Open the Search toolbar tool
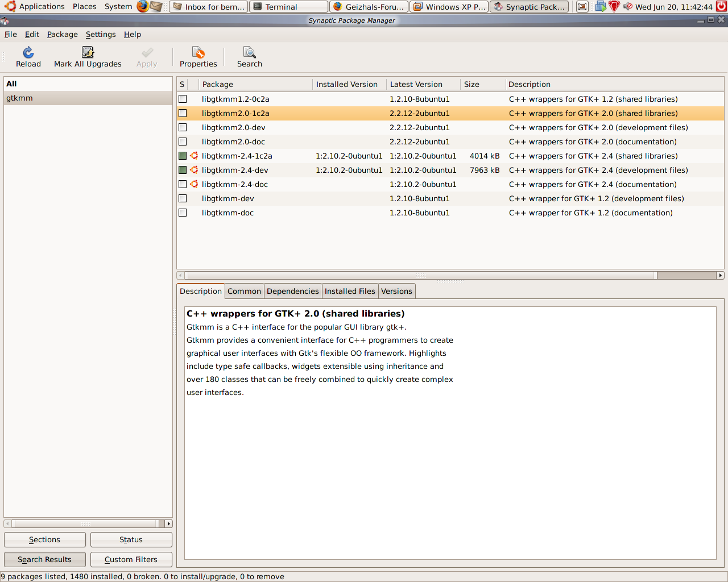The width and height of the screenshot is (728, 582). click(x=250, y=52)
